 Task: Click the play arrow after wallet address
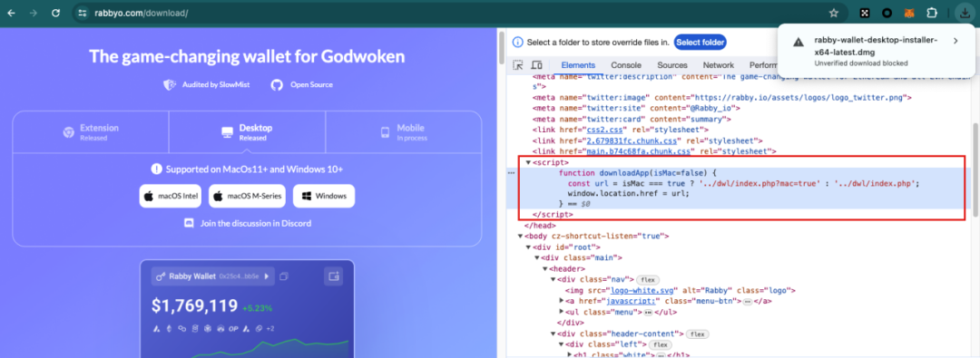tap(267, 276)
